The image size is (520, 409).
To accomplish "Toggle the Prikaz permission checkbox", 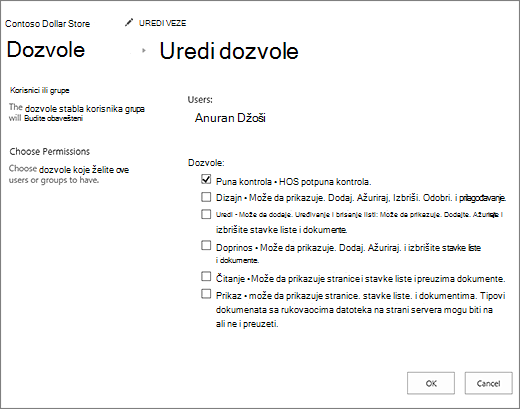I will point(206,294).
